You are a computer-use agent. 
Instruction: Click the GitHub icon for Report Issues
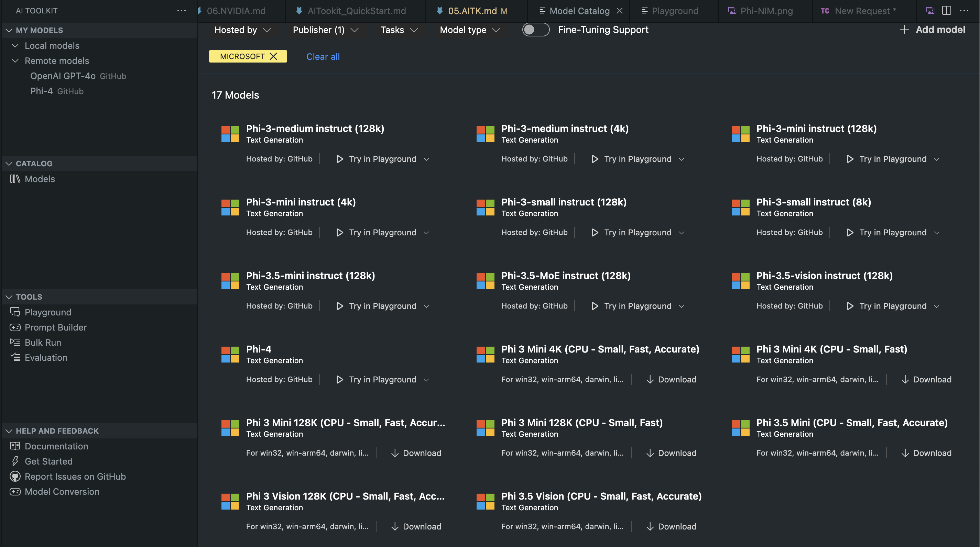(15, 476)
